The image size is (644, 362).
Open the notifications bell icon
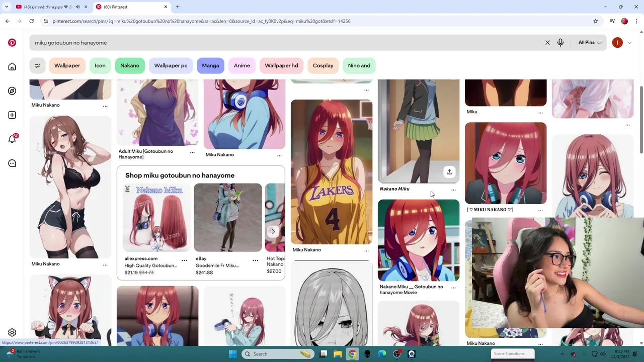tap(12, 139)
